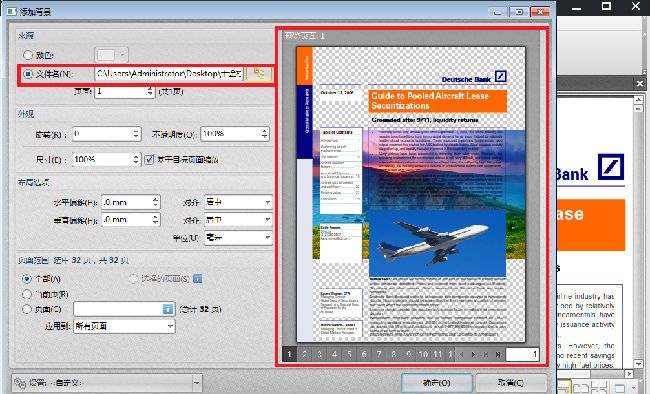
Task: Click info icon inside page range field
Action: point(168,309)
